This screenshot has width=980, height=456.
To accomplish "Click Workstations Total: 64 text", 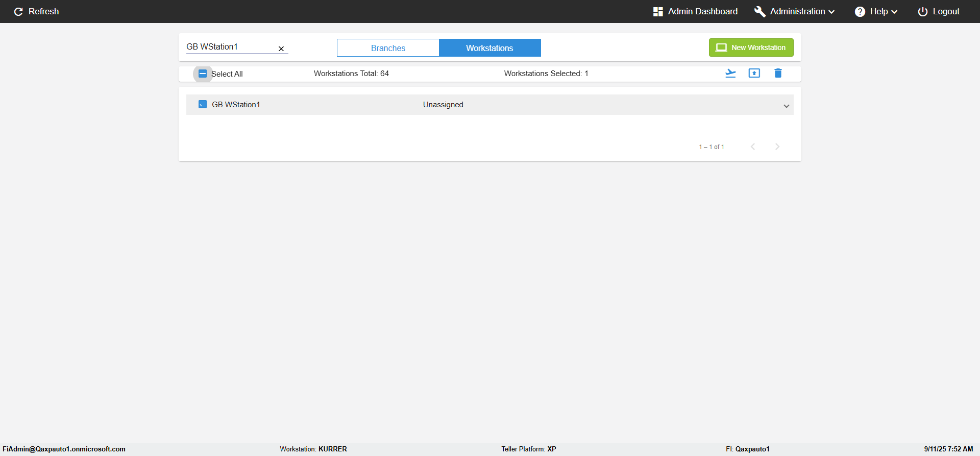I will pyautogui.click(x=351, y=74).
